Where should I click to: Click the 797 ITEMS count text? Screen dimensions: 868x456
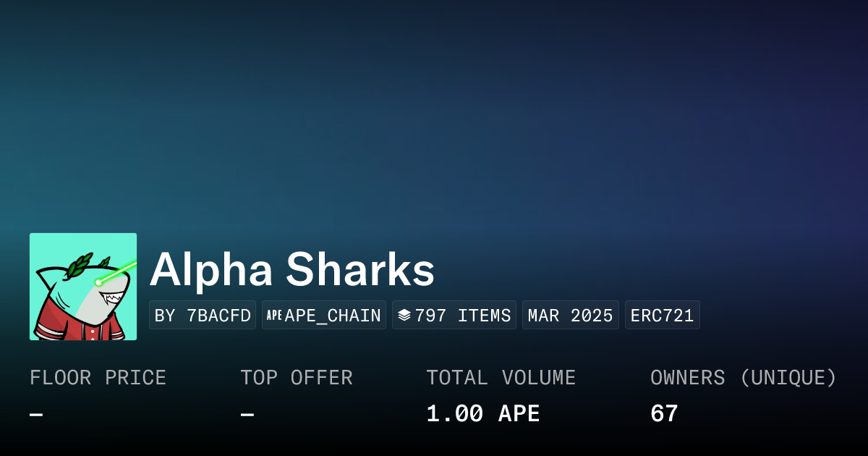463,316
